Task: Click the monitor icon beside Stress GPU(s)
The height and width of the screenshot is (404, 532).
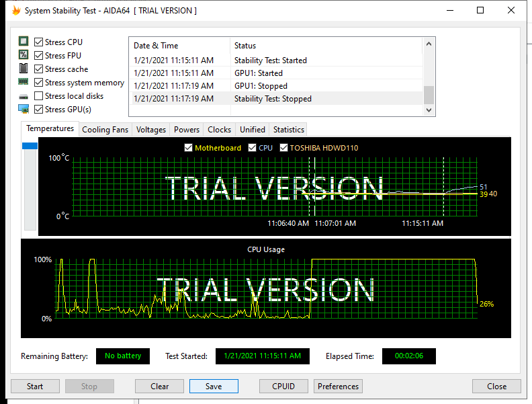Action: pyautogui.click(x=24, y=109)
